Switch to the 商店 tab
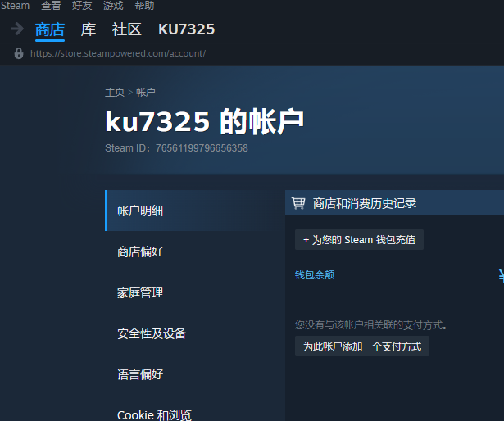Image resolution: width=504 pixels, height=421 pixels. point(50,29)
